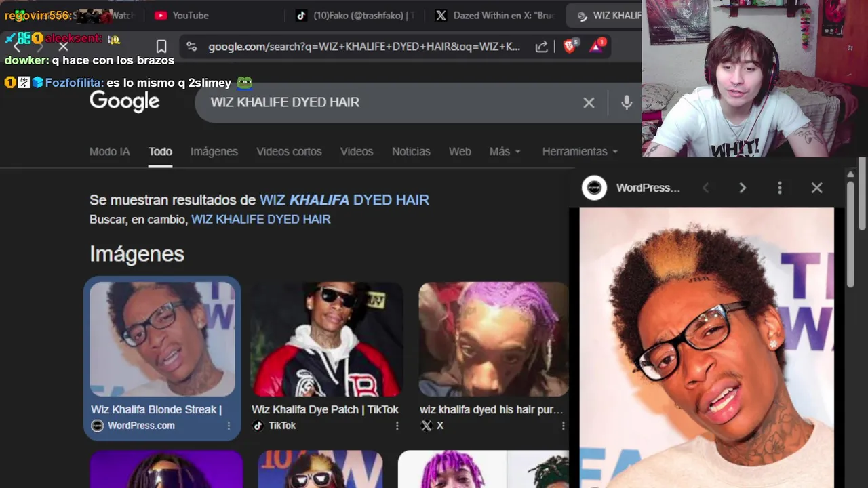
Task: Click the Google logo
Action: click(125, 102)
